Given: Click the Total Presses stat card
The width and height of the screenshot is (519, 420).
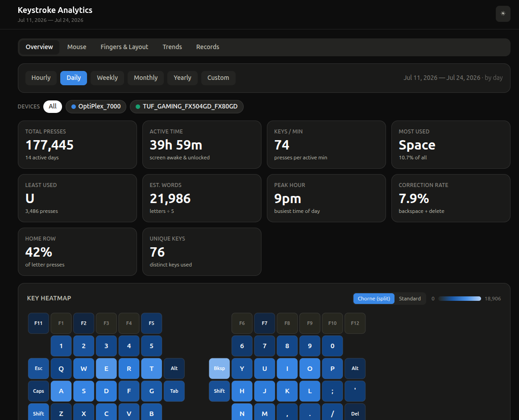Looking at the screenshot, I should pyautogui.click(x=78, y=145).
